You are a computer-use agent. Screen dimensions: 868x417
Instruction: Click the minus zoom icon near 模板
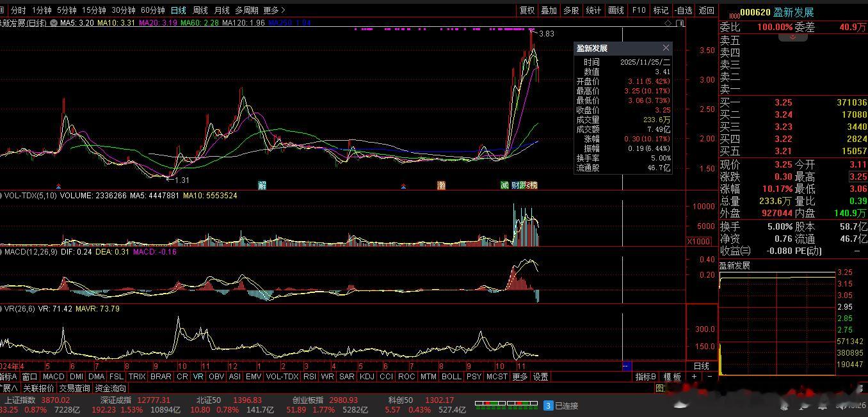coord(710,377)
